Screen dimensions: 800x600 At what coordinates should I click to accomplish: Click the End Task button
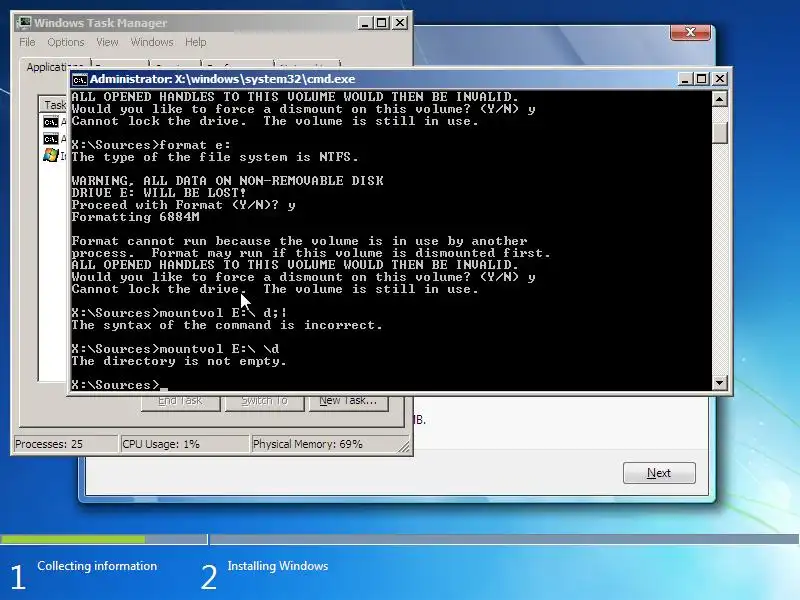click(x=181, y=402)
